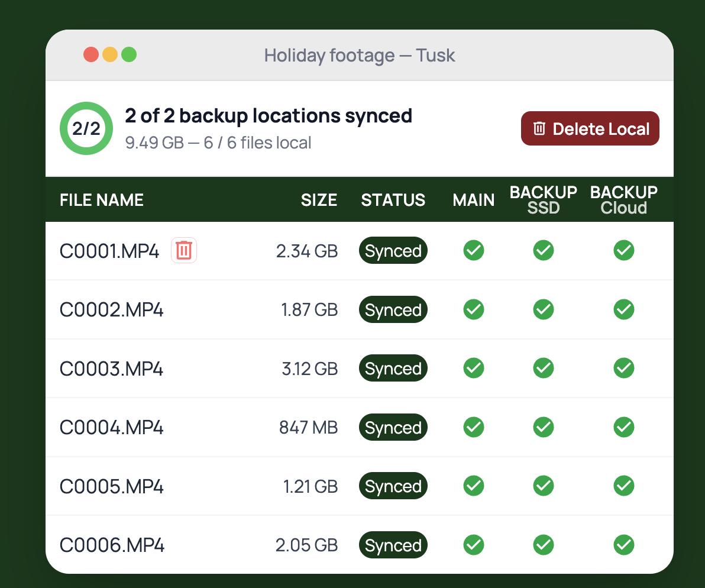Image resolution: width=705 pixels, height=588 pixels.
Task: Sort by the SIZE column header
Action: tap(319, 200)
